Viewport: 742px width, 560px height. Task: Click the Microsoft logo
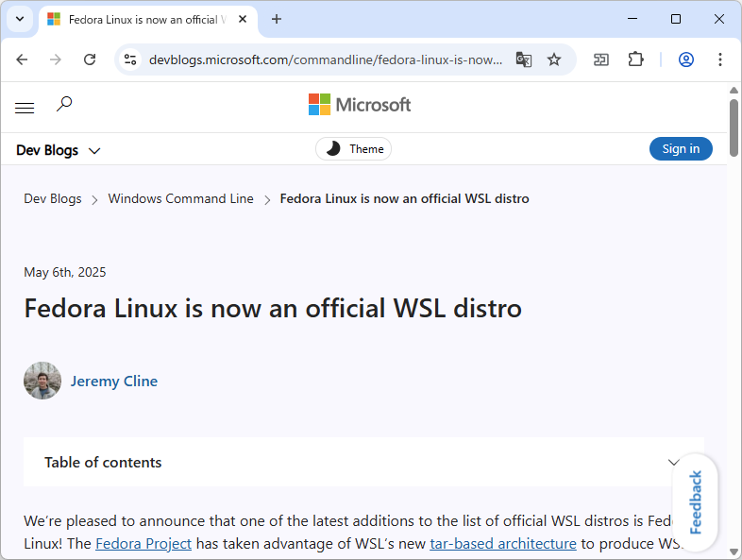(x=360, y=105)
